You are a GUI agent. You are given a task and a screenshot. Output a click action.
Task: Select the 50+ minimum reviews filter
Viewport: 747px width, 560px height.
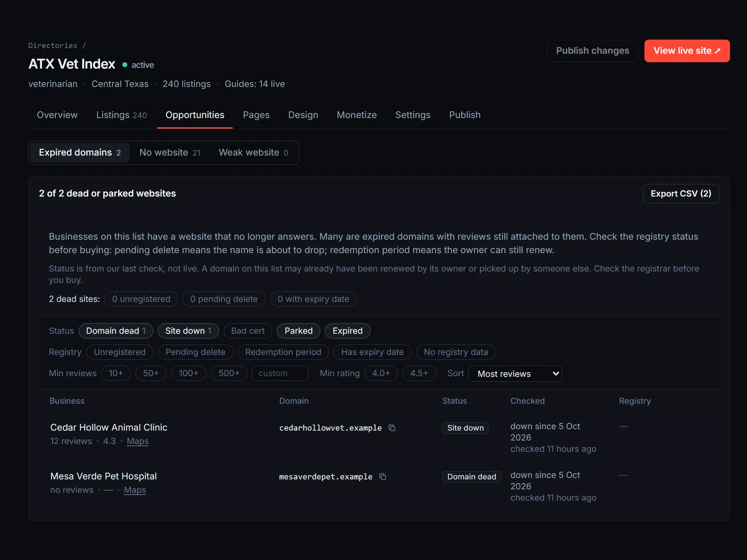pos(151,373)
